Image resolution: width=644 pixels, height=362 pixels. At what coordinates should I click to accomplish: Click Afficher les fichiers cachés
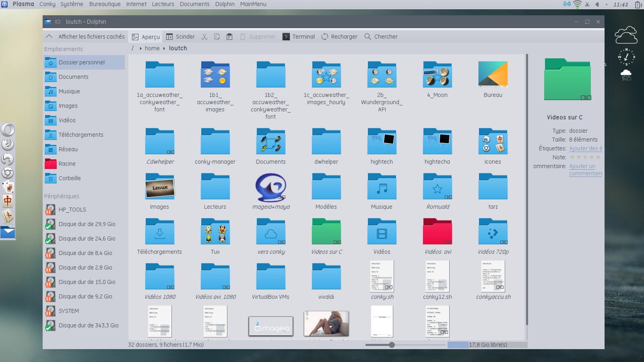pyautogui.click(x=91, y=37)
